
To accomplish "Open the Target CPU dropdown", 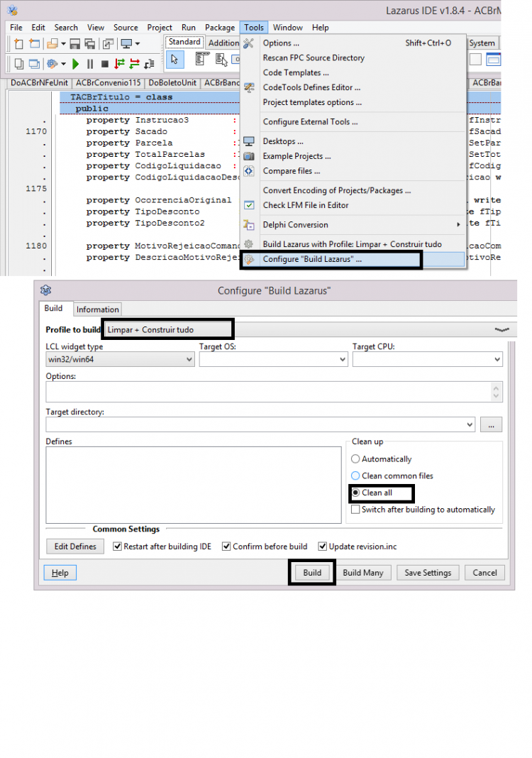I will pyautogui.click(x=497, y=359).
